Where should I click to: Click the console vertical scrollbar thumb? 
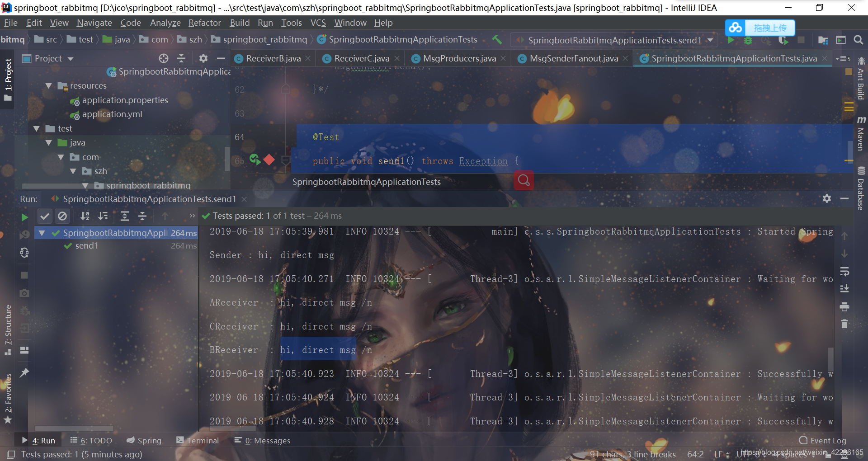[x=830, y=359]
